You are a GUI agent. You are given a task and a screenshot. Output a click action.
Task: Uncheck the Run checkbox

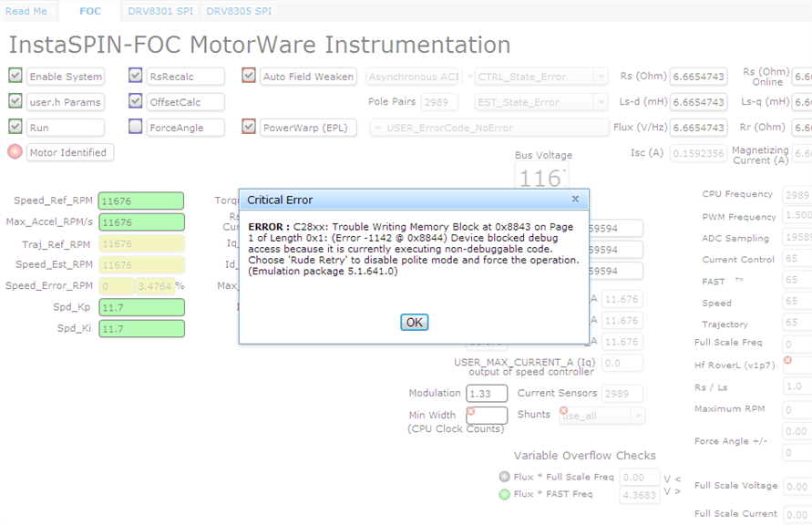[x=15, y=127]
